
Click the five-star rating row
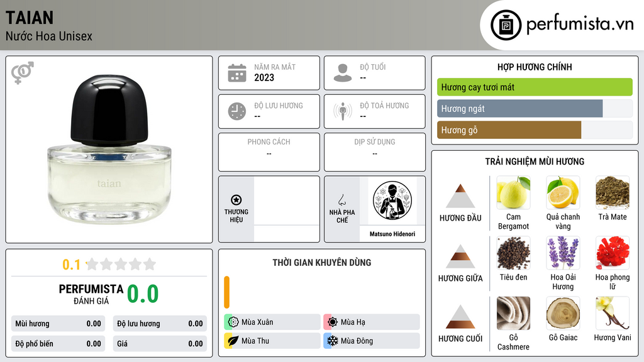coord(121,264)
